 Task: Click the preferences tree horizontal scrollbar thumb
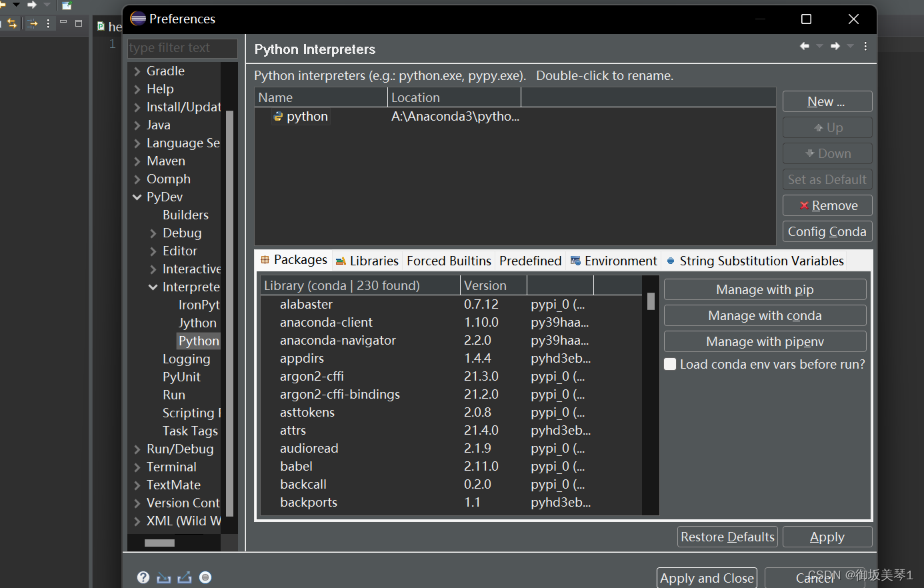[159, 543]
